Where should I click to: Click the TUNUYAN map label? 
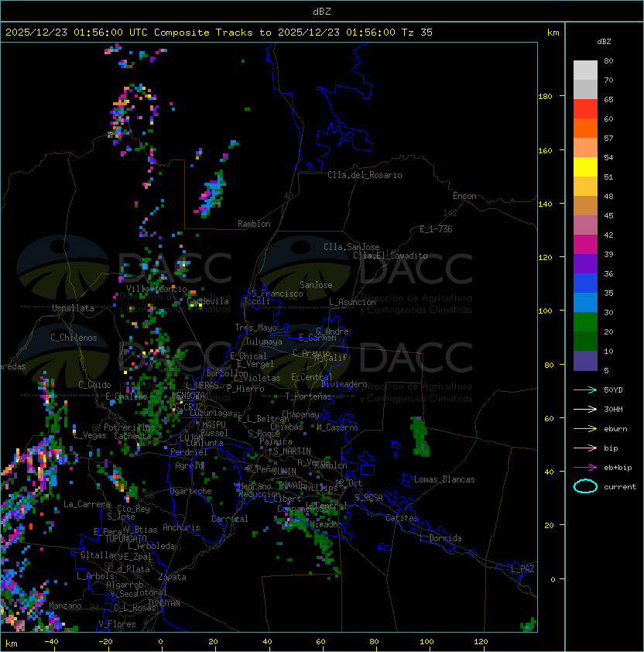164,603
